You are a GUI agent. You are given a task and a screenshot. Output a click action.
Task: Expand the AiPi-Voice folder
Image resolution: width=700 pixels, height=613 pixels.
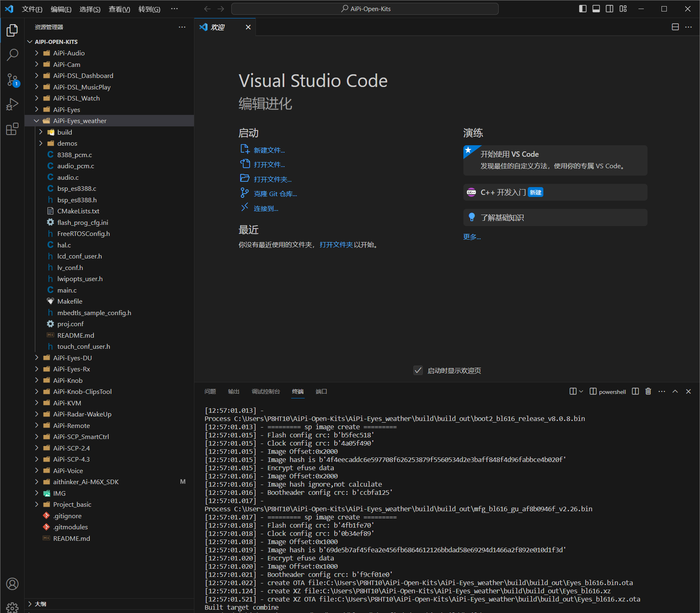(109, 471)
